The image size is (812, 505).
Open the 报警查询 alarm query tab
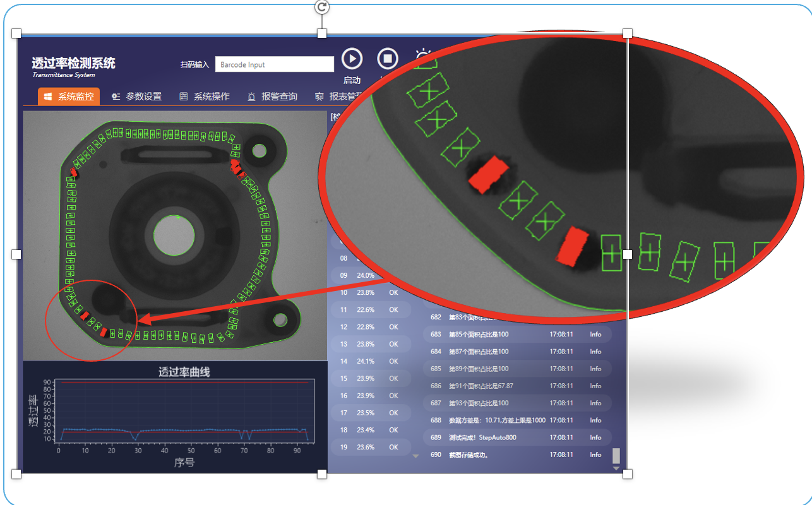click(272, 97)
